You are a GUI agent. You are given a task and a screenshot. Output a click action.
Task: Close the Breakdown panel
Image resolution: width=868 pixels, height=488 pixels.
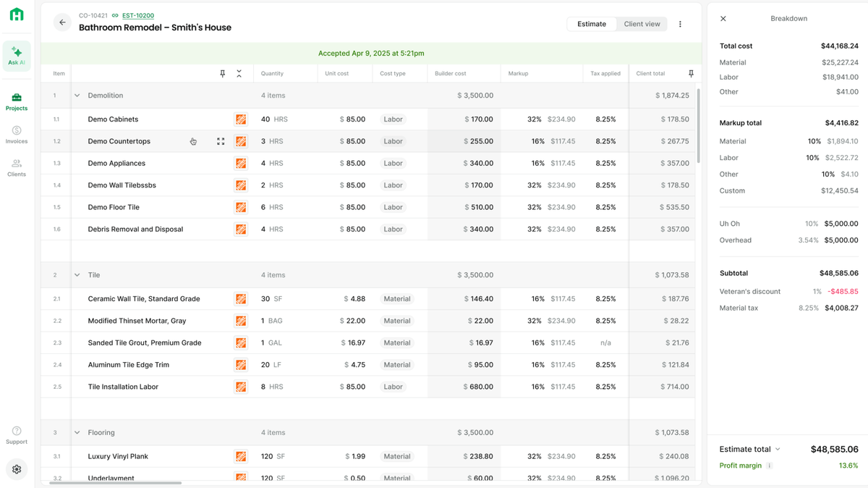point(723,19)
